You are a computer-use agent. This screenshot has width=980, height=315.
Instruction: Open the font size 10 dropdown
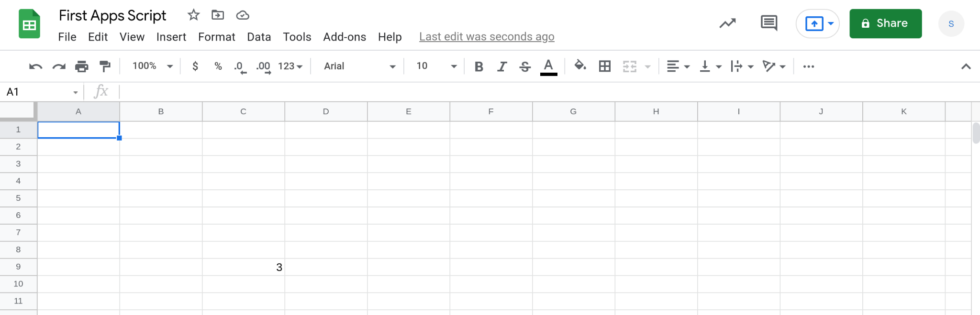tap(437, 66)
